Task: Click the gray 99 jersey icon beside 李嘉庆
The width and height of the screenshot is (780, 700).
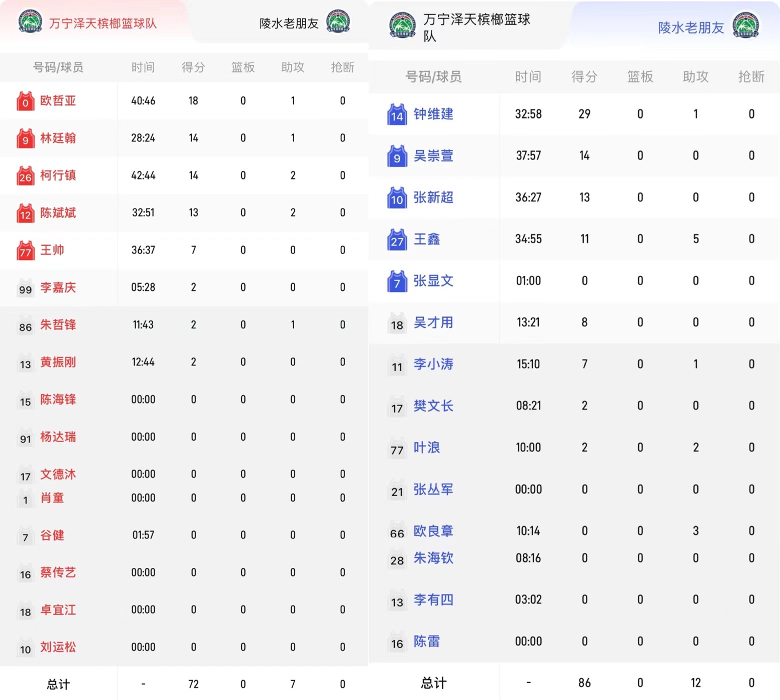Action: pos(25,288)
